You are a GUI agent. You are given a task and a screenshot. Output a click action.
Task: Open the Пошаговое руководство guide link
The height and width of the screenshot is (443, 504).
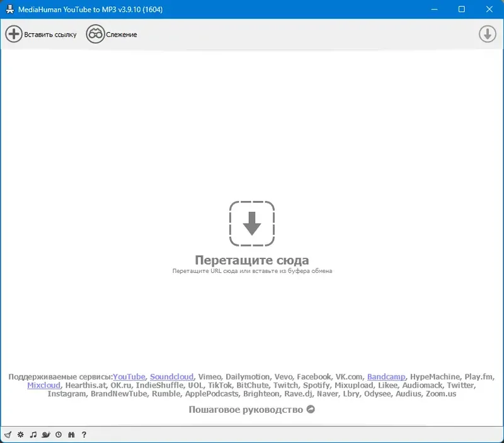pyautogui.click(x=246, y=410)
